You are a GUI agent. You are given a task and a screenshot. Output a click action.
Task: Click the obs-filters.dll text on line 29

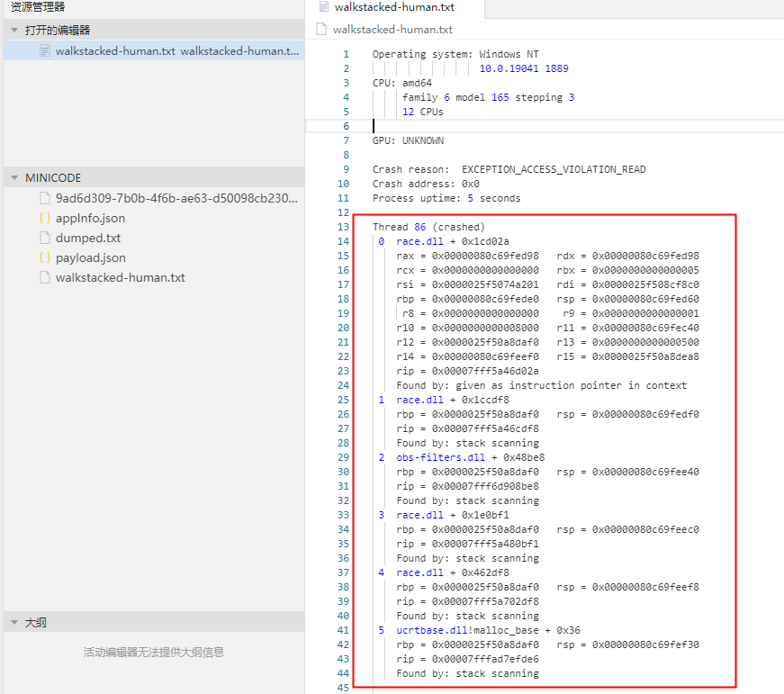pyautogui.click(x=440, y=457)
